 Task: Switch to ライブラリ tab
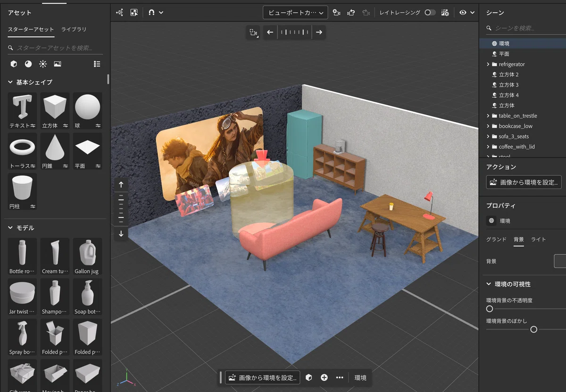click(x=74, y=29)
